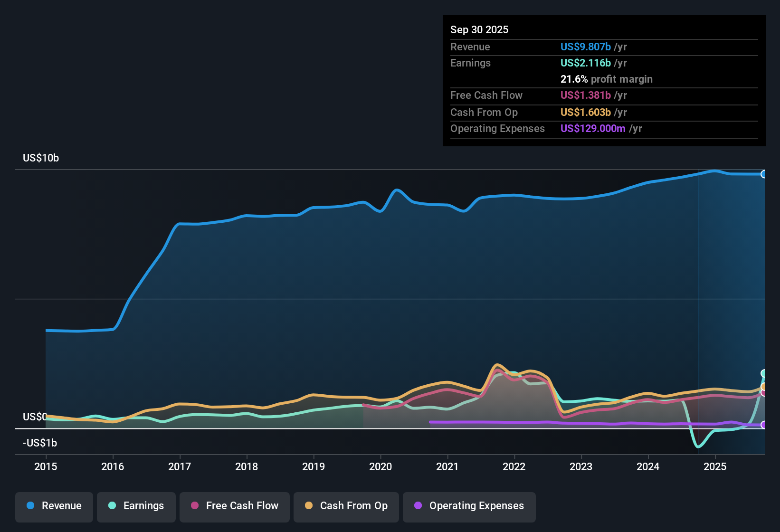Click the Free Cash Flow label in tooltip

coord(486,95)
